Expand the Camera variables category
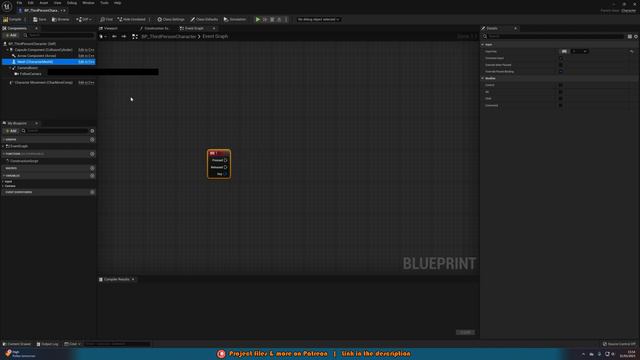The width and height of the screenshot is (640, 360). [x=4, y=186]
